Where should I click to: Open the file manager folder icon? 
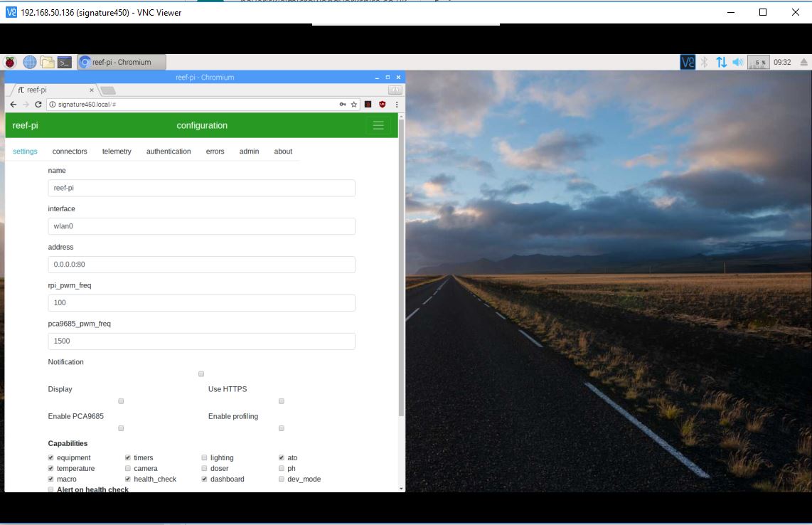(48, 62)
